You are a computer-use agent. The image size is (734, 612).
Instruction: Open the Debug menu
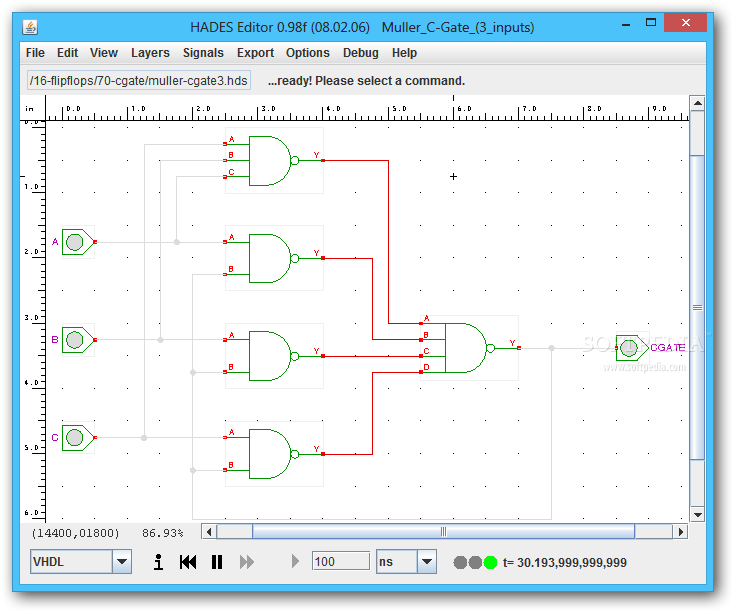(x=360, y=53)
